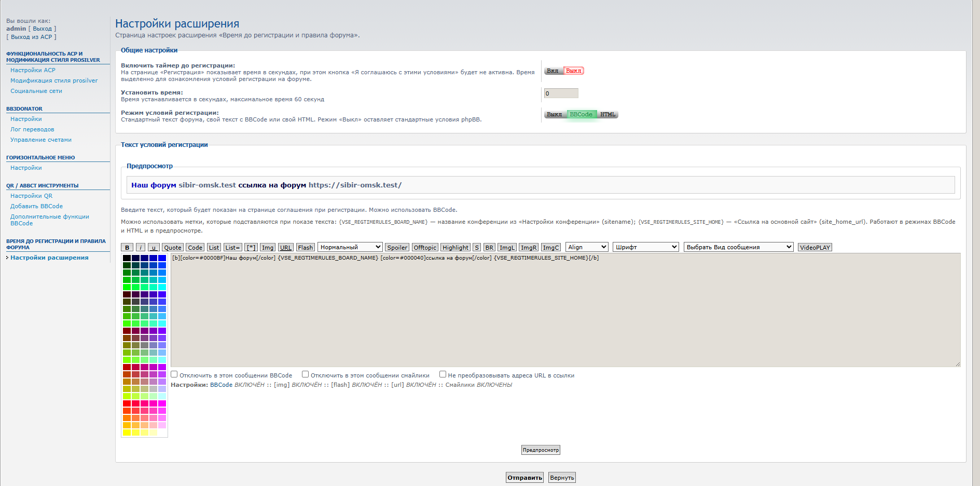This screenshot has width=980, height=486.
Task: Insert VideoPLAY BBCode tag
Action: 815,248
